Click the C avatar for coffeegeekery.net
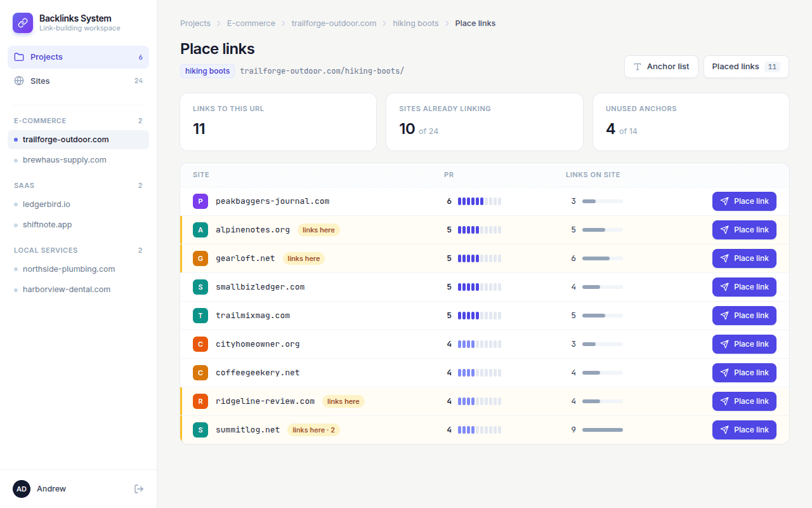 tap(200, 373)
